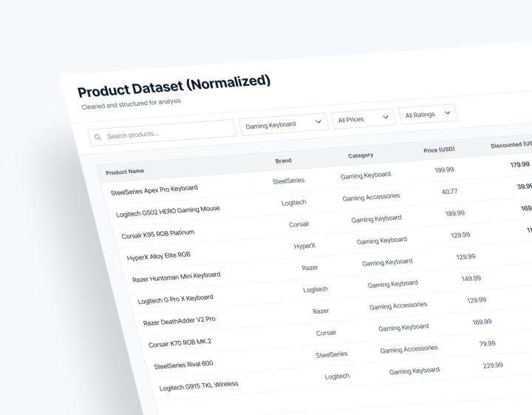Click Corsair K70 RGB MK.2 name
Screen dimensions: 532x415
(x=180, y=343)
